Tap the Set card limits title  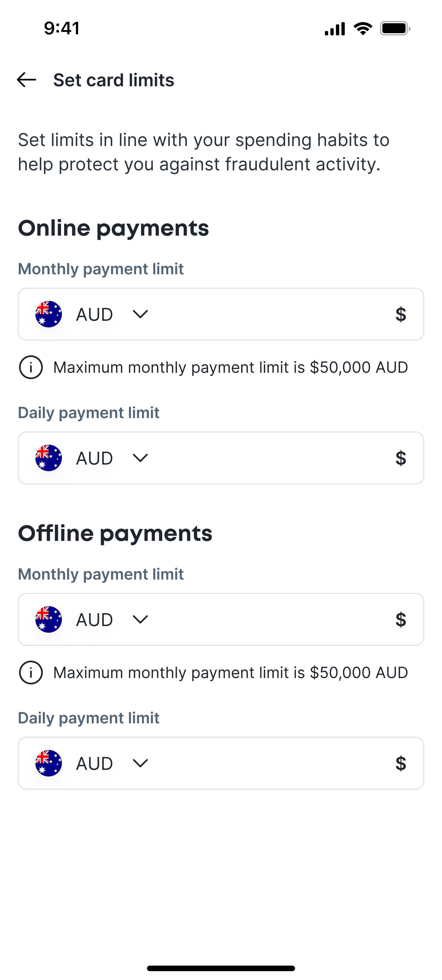pos(113,80)
